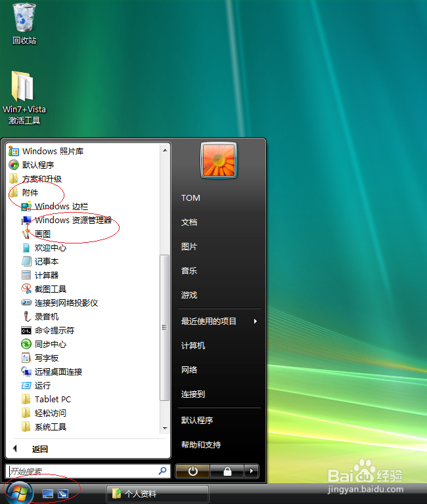Screen dimensions: 427x504
Task: Launch 记事本 notepad icon
Action: click(26, 261)
